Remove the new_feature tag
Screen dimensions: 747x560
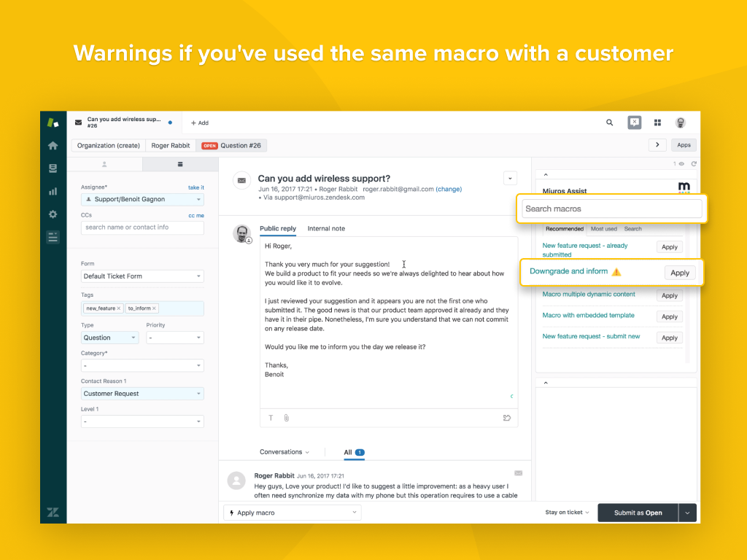click(120, 308)
